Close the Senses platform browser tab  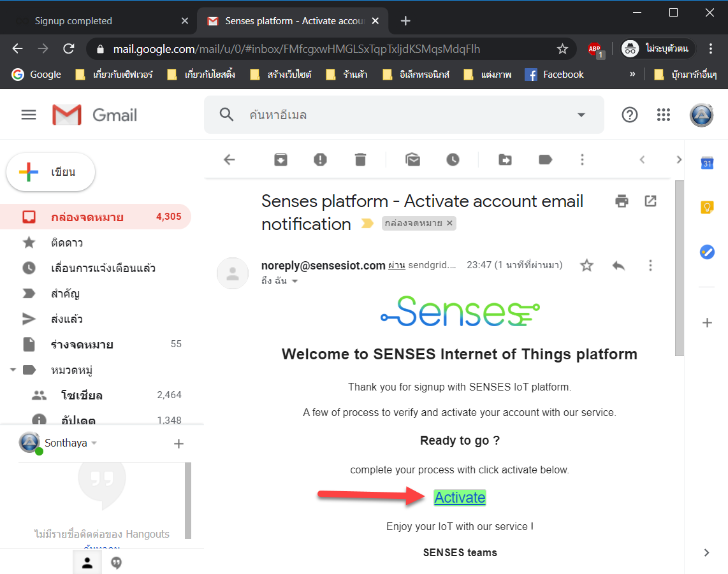pyautogui.click(x=375, y=21)
